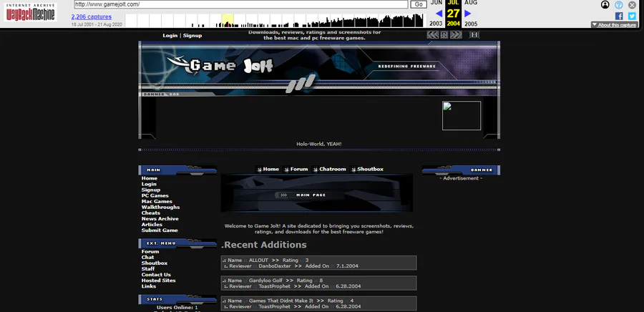644x312 pixels.
Task: Select Shoutbox in the Ext. Menu sidebar
Action: pyautogui.click(x=155, y=263)
